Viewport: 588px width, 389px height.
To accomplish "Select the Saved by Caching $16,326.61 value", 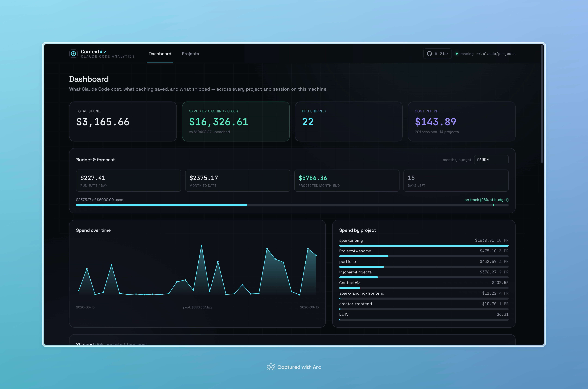I will coord(219,122).
